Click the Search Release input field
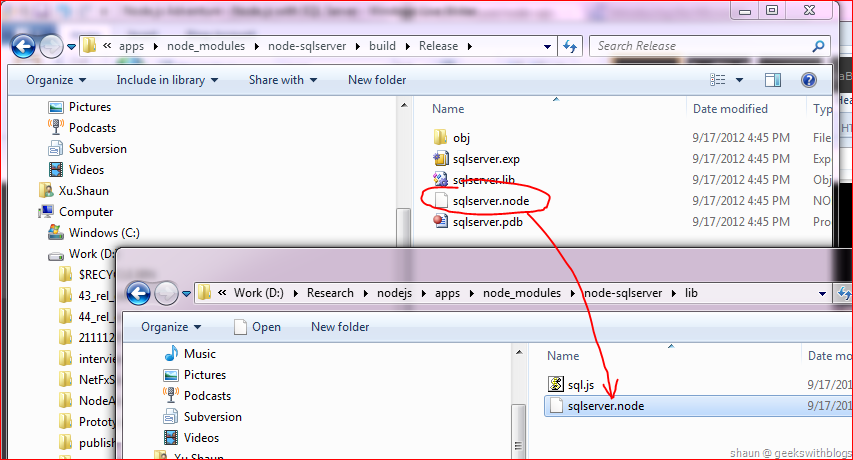 point(709,46)
